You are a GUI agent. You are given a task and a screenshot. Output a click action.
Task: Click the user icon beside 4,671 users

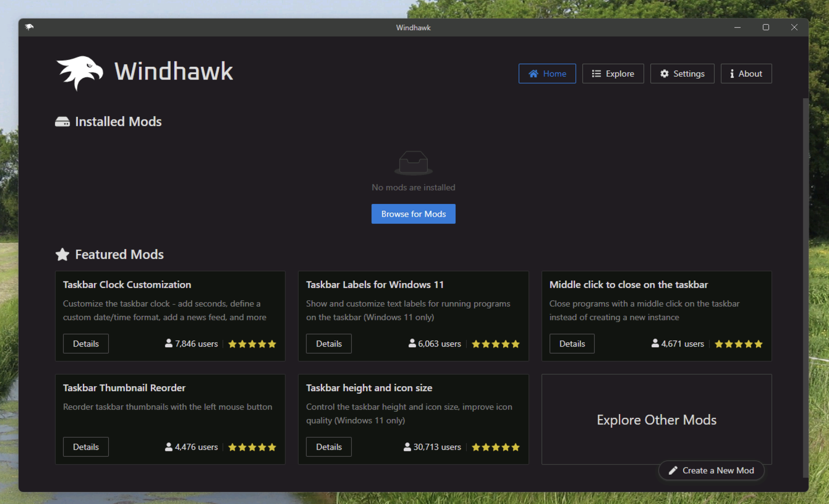click(x=655, y=343)
